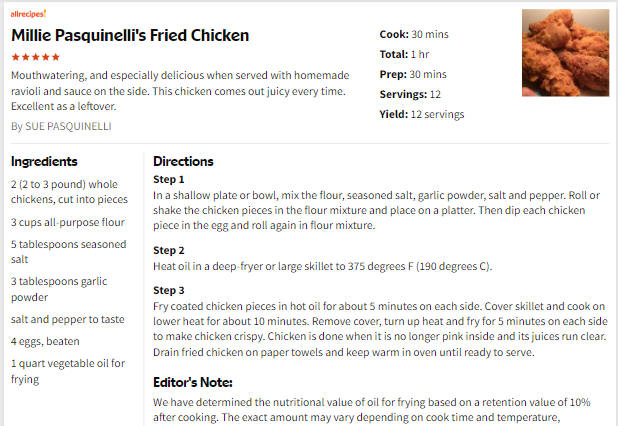Click the Yield: 12 servings text
Screen dimensions: 618x426
[422, 115]
